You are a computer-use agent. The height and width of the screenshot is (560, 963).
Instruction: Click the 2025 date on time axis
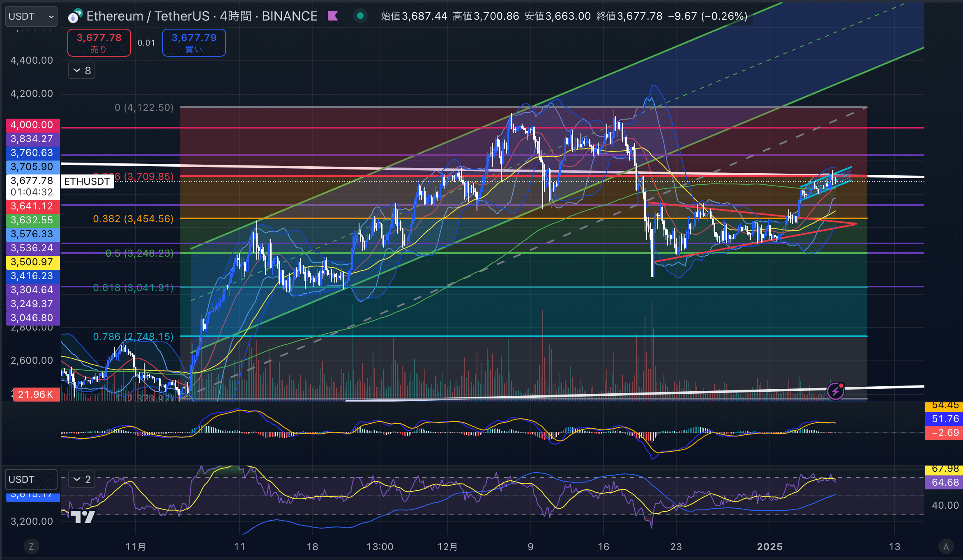[769, 547]
